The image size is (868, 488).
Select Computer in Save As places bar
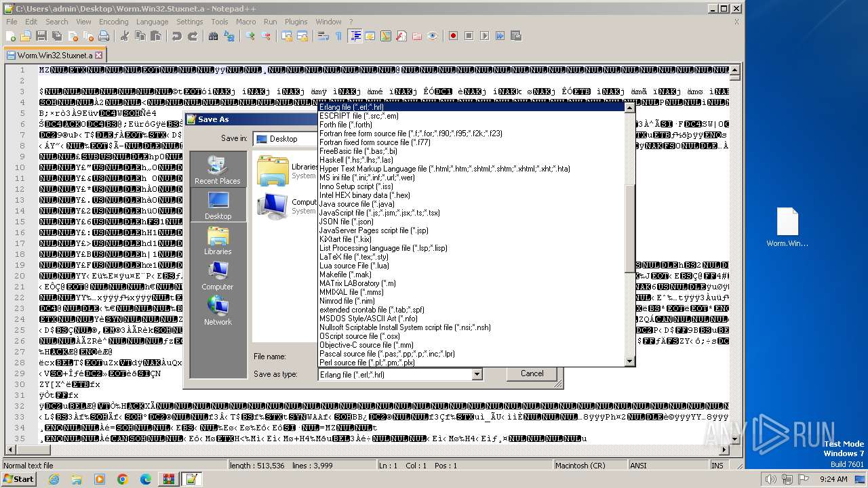coord(218,274)
